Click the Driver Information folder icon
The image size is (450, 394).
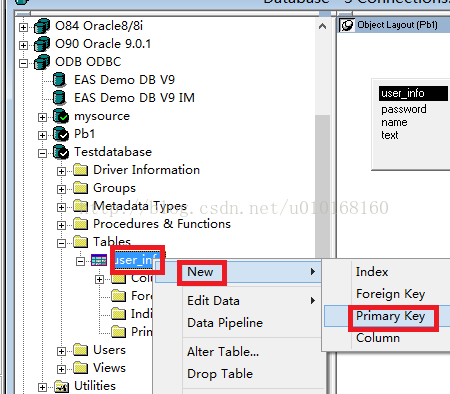(80, 170)
